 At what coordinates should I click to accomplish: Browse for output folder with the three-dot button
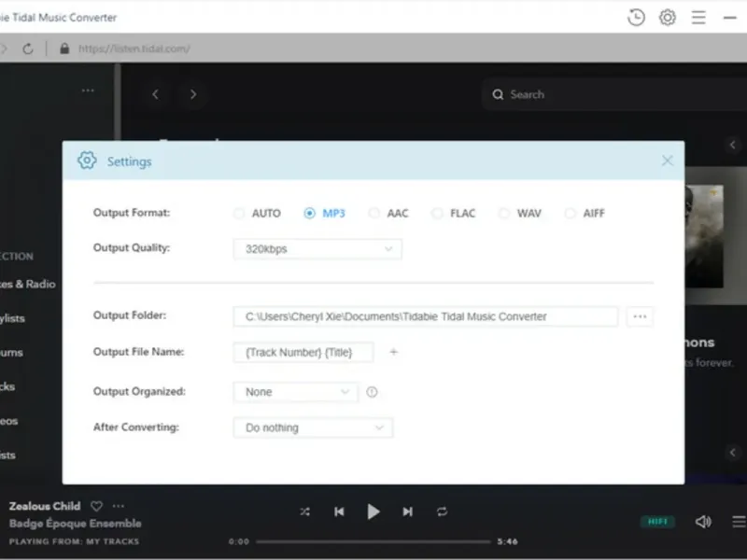pos(640,316)
